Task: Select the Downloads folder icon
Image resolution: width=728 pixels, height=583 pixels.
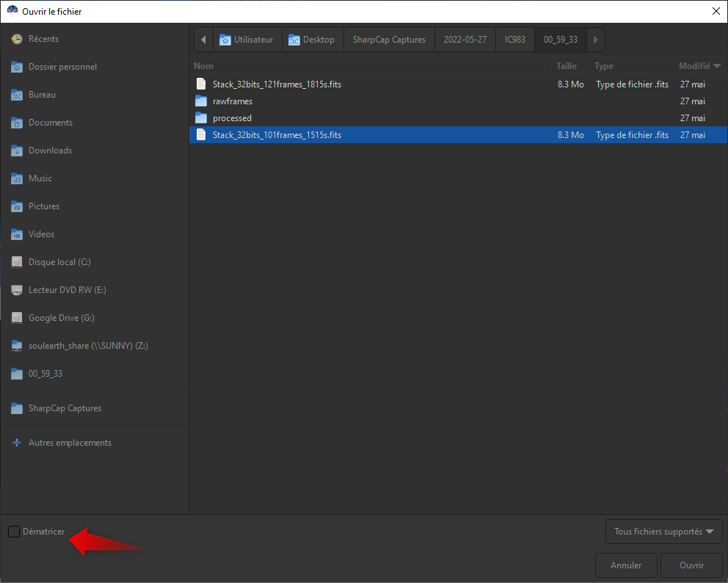Action: 17,151
